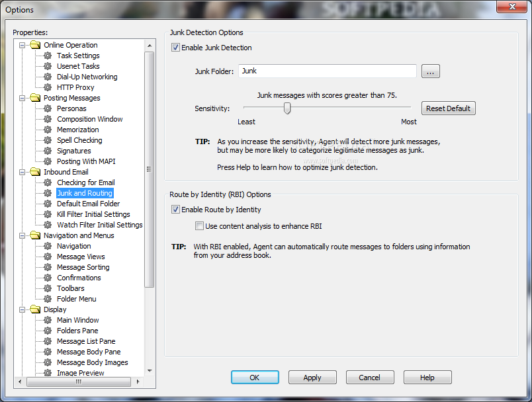
Task: Click the tree horizontal scrollbar left arrow
Action: (x=20, y=382)
